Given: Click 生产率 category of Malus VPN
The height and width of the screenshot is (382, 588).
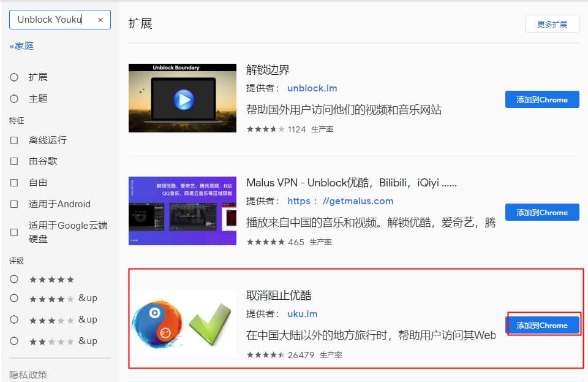Looking at the screenshot, I should click(x=320, y=242).
